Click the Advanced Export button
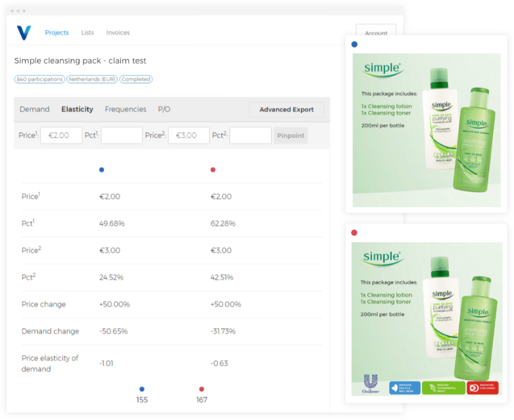514x420 pixels. click(x=287, y=109)
